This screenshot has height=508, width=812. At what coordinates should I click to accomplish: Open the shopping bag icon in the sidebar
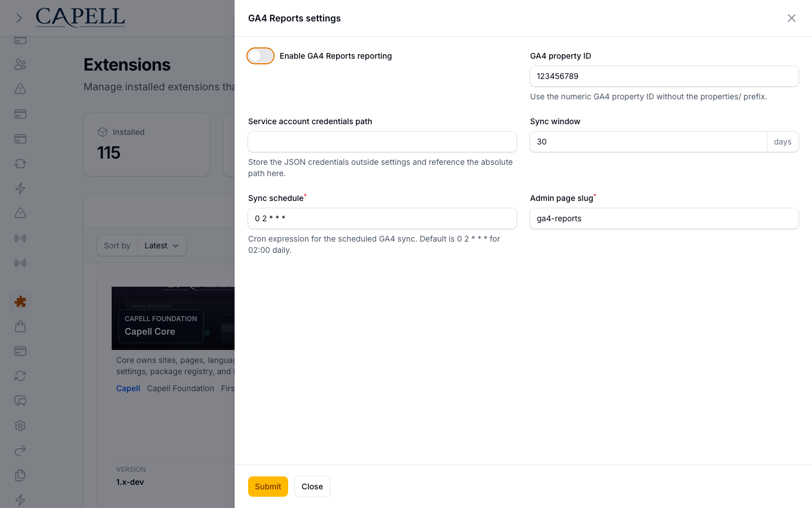click(x=20, y=326)
